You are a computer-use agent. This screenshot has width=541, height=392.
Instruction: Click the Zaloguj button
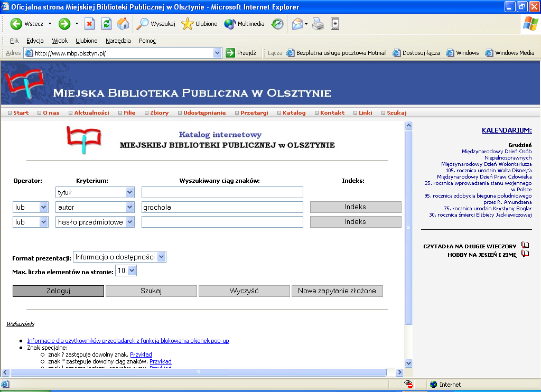click(58, 291)
